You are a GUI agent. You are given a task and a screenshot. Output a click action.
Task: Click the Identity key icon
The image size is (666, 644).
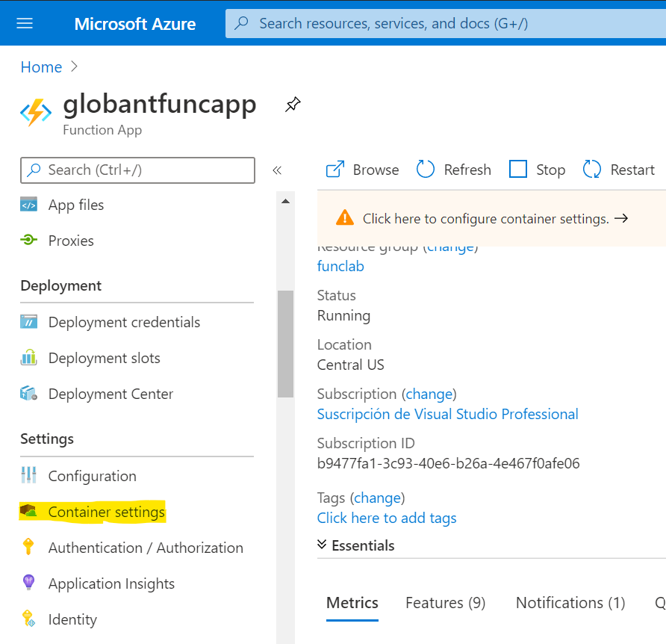[x=28, y=619]
